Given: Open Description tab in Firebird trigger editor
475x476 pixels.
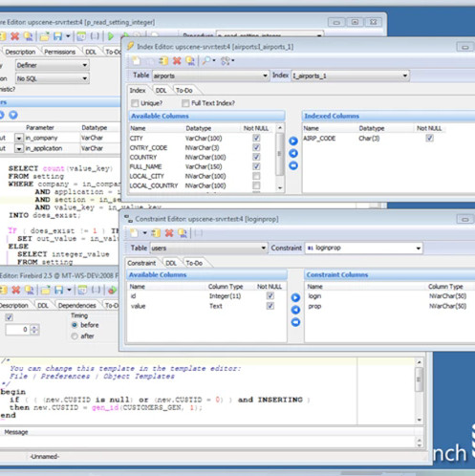Looking at the screenshot, I should tap(13, 306).
